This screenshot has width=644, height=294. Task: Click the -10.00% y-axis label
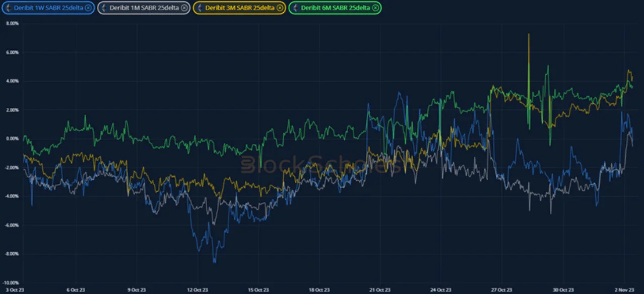(10, 283)
